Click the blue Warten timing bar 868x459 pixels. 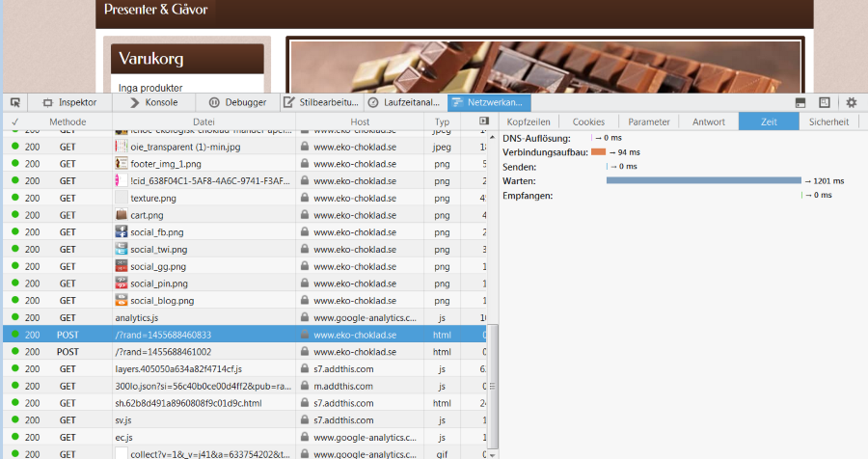coord(704,180)
